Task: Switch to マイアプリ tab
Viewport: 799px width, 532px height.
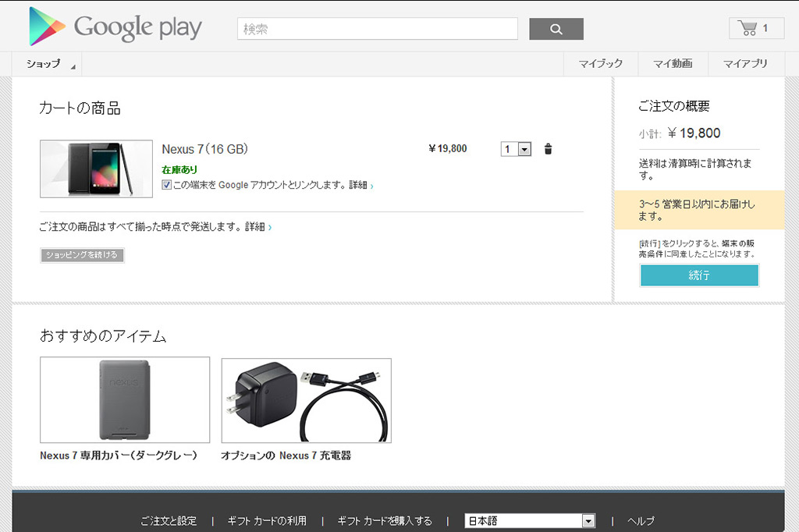Action: [x=744, y=64]
